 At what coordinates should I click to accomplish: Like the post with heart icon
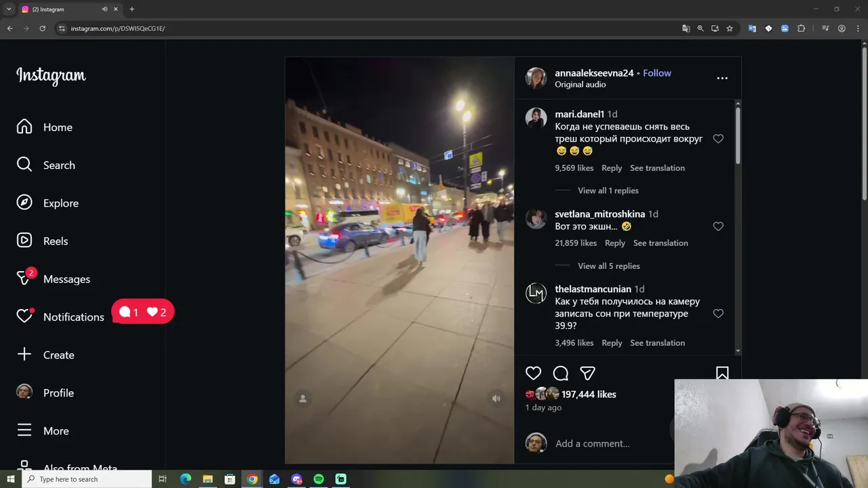(534, 373)
